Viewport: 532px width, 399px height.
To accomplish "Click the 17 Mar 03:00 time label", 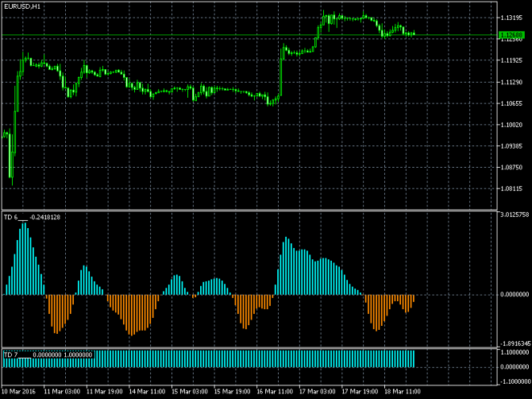I will 318,392.
